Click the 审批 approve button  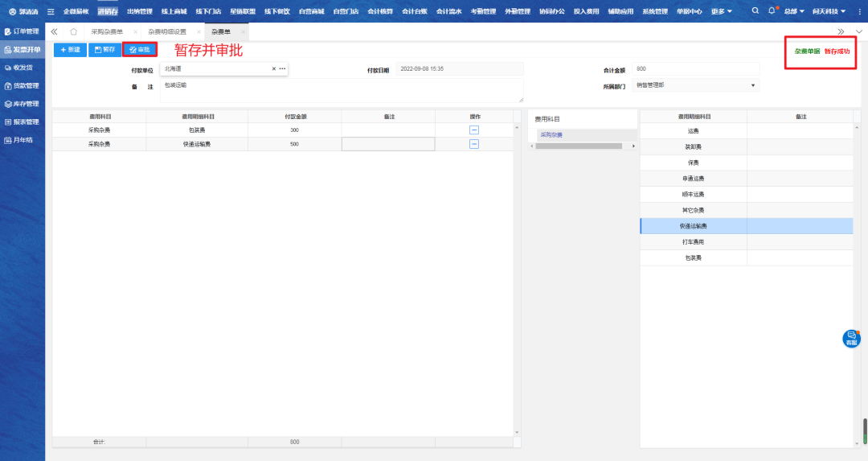tap(140, 50)
